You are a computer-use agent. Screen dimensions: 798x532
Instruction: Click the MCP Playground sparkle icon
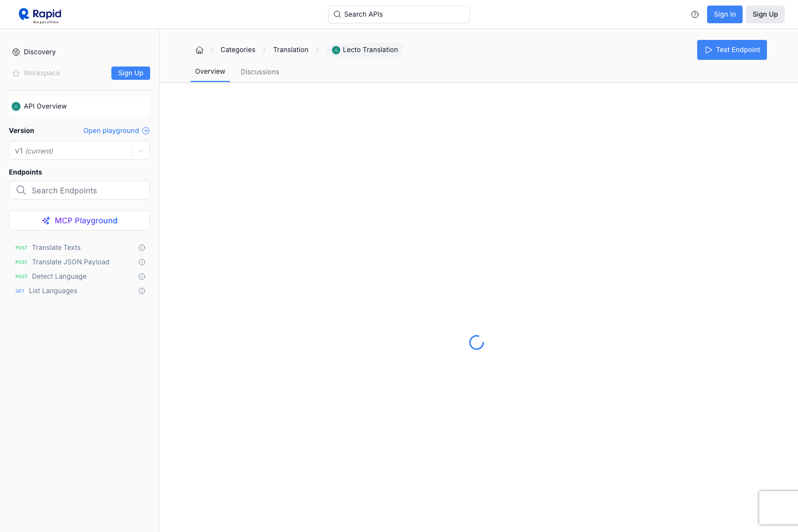tap(45, 220)
